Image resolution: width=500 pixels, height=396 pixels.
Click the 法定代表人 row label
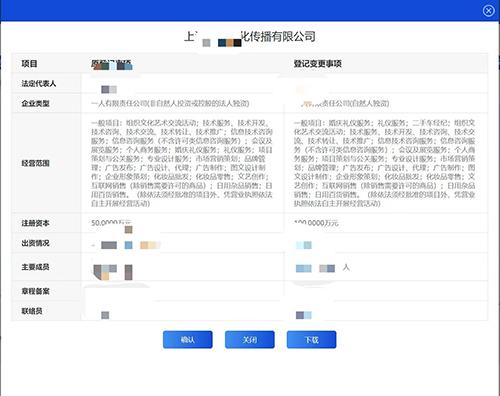tap(39, 84)
